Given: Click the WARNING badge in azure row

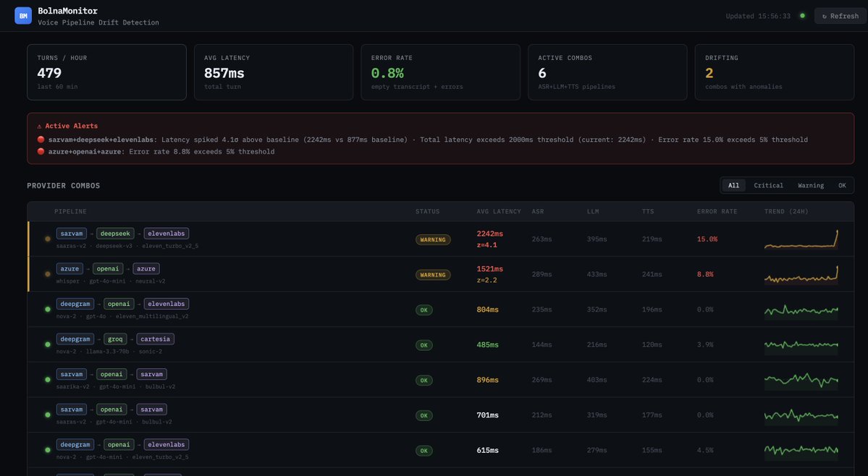Looking at the screenshot, I should click(x=433, y=275).
